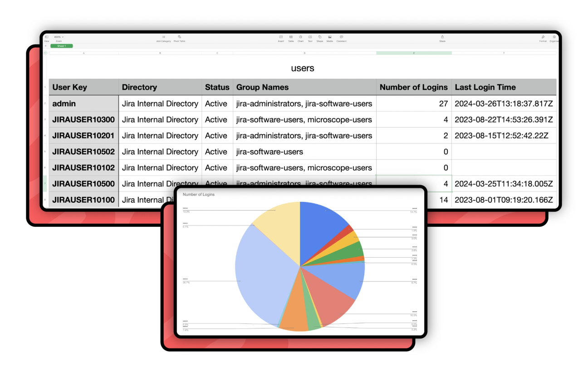Click the users title text
588x392 pixels.
303,68
